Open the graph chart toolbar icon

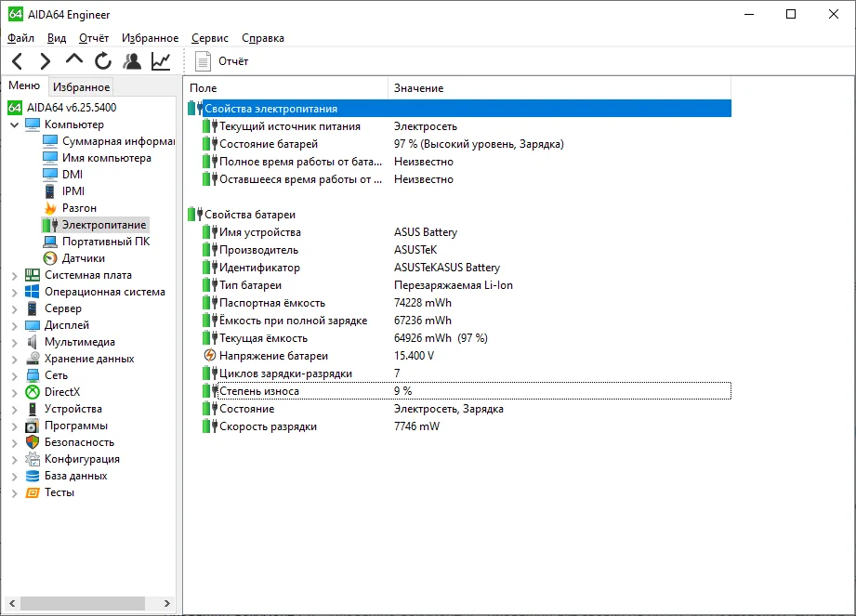(161, 61)
